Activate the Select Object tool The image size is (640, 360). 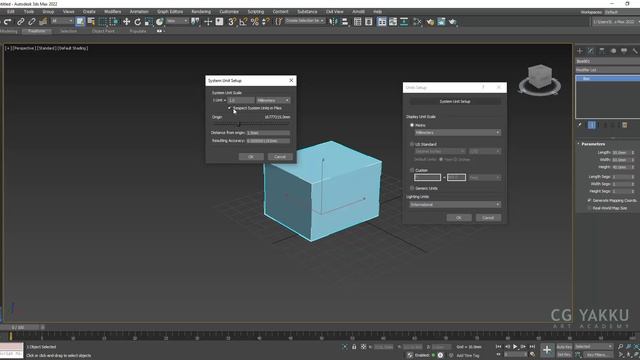tap(80, 22)
